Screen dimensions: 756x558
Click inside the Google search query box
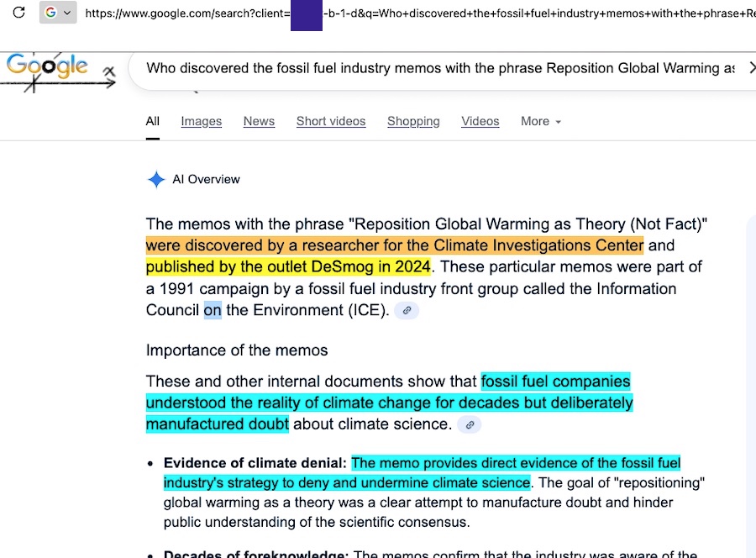click(x=437, y=68)
